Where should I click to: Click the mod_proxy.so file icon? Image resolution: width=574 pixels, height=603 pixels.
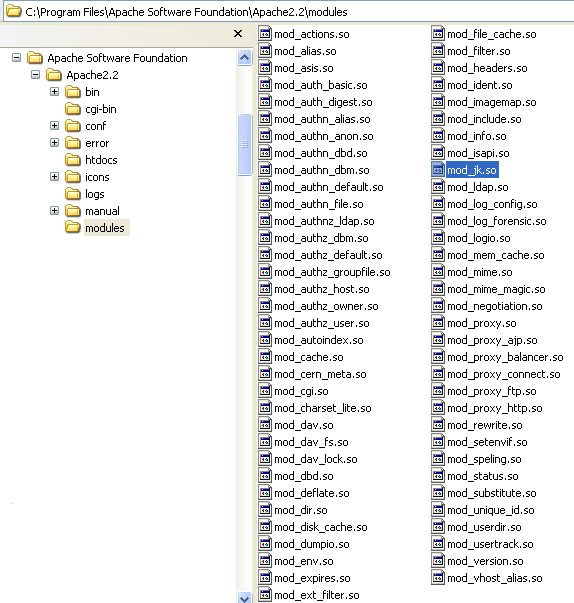[x=438, y=323]
